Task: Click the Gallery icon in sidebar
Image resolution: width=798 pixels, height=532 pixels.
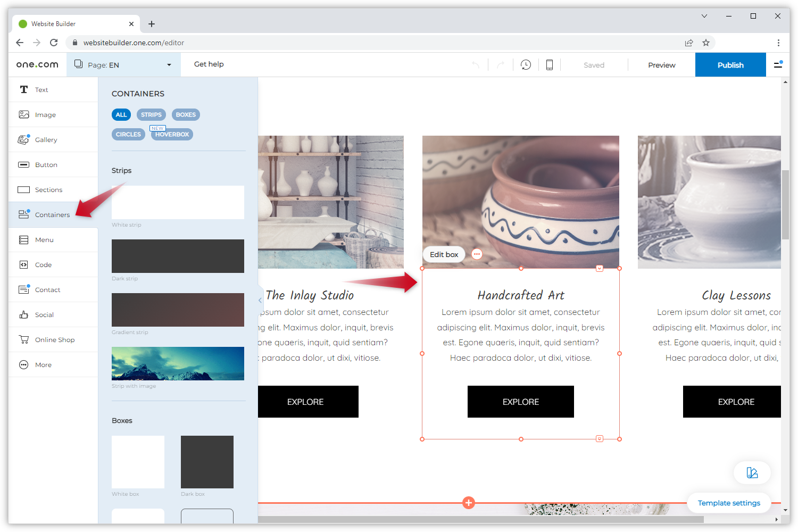Action: pos(24,139)
